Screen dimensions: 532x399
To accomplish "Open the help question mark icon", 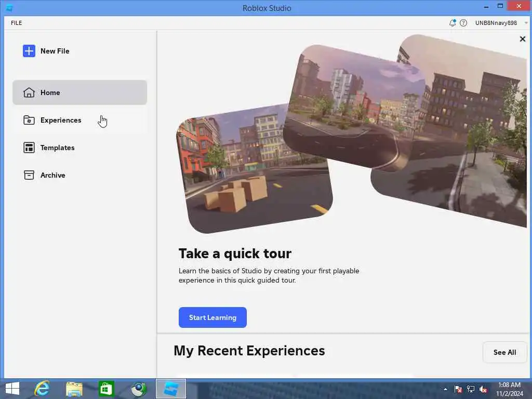I will click(463, 23).
